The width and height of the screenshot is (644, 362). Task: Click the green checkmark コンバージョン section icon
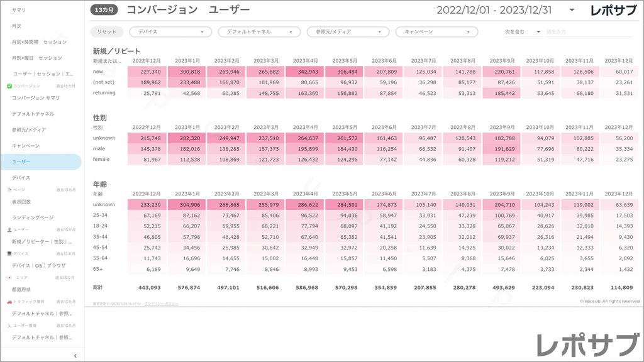(x=9, y=85)
